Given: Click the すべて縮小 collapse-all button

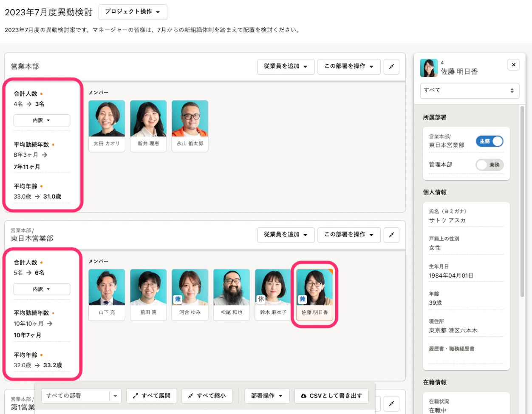Looking at the screenshot, I should pyautogui.click(x=207, y=396).
